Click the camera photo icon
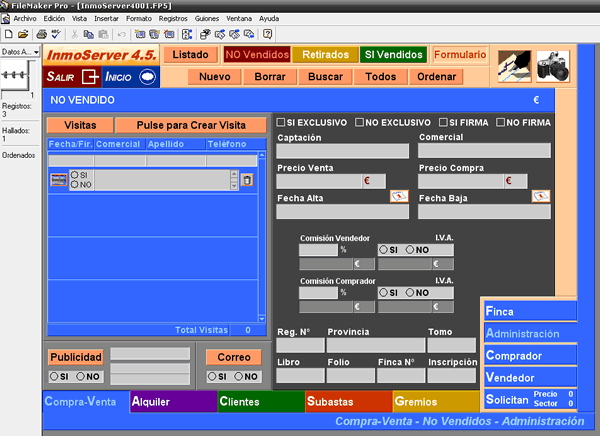 pyautogui.click(x=553, y=66)
